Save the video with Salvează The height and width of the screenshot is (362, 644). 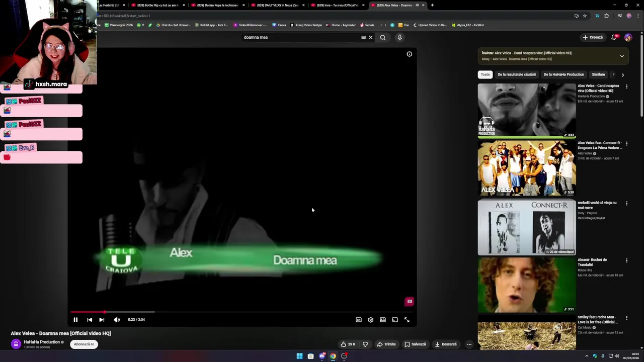[415, 344]
